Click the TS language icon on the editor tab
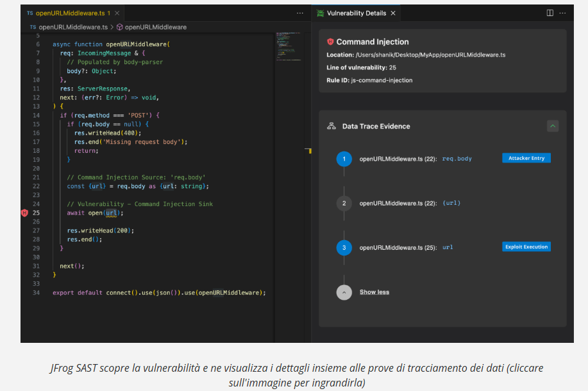The image size is (588, 391). [31, 12]
